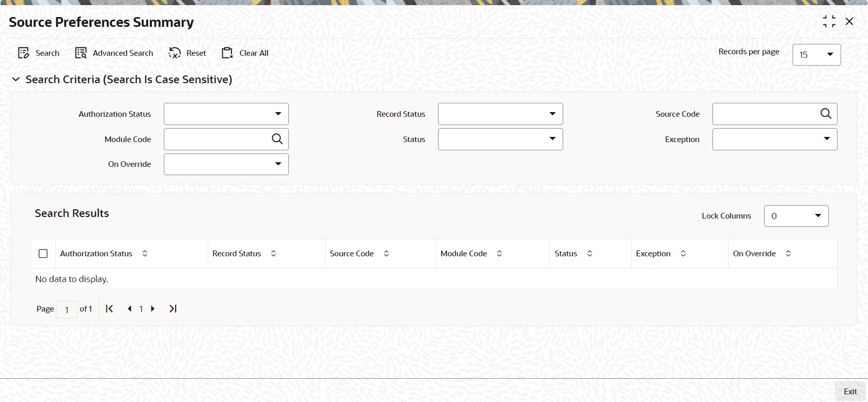Sort by Record Status column
868x402 pixels.
click(x=273, y=254)
